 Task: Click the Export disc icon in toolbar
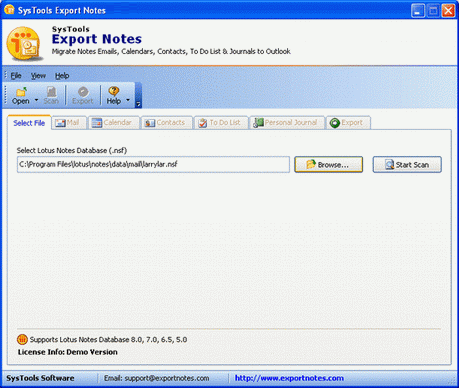83,91
